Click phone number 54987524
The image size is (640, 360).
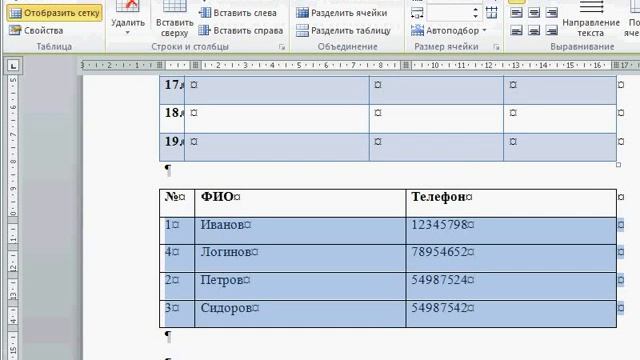click(439, 280)
